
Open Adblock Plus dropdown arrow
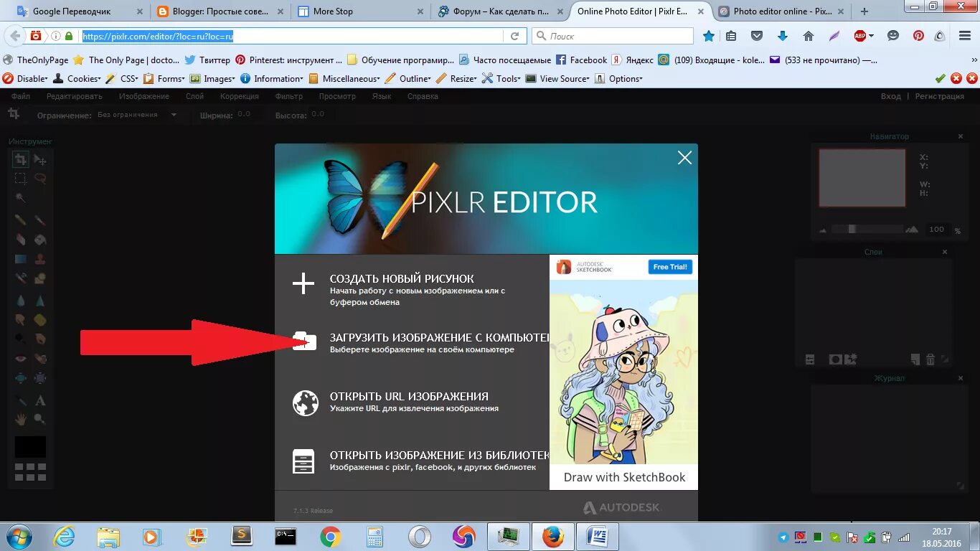[872, 36]
